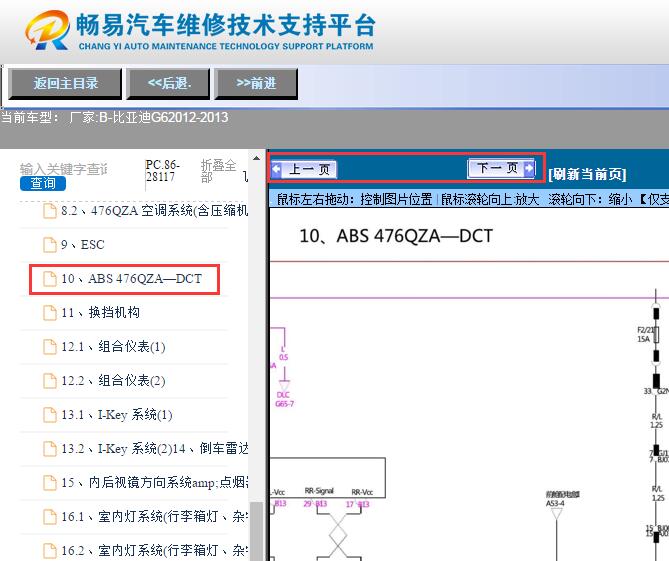Screen dimensions: 669x561
Task: Click the 鼠标左右拖动 instruction text
Action: 354,199
